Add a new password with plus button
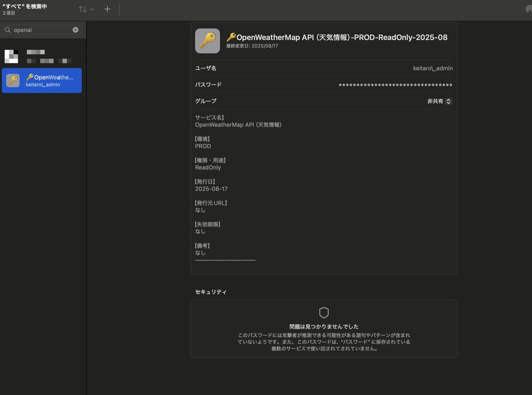This screenshot has width=532, height=395. (107, 9)
